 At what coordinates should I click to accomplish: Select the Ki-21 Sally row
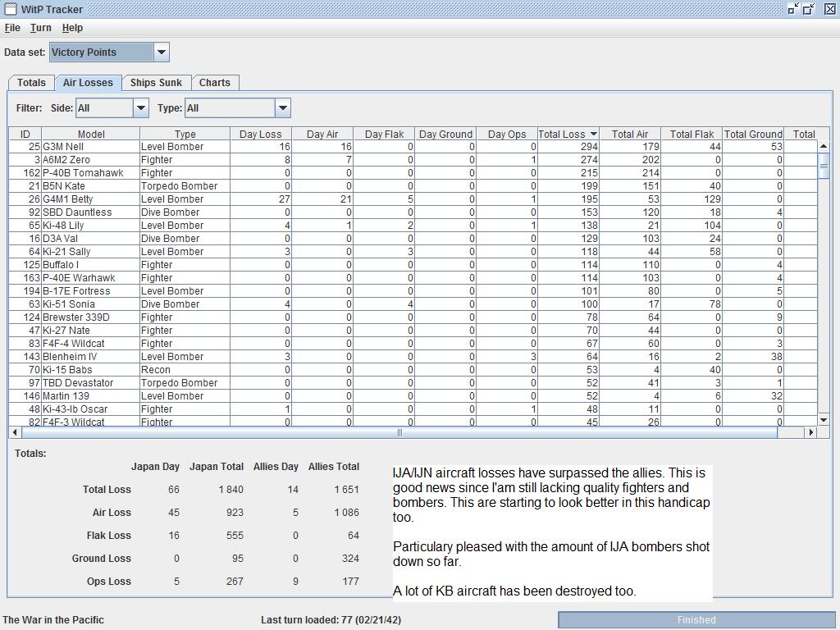pos(413,252)
